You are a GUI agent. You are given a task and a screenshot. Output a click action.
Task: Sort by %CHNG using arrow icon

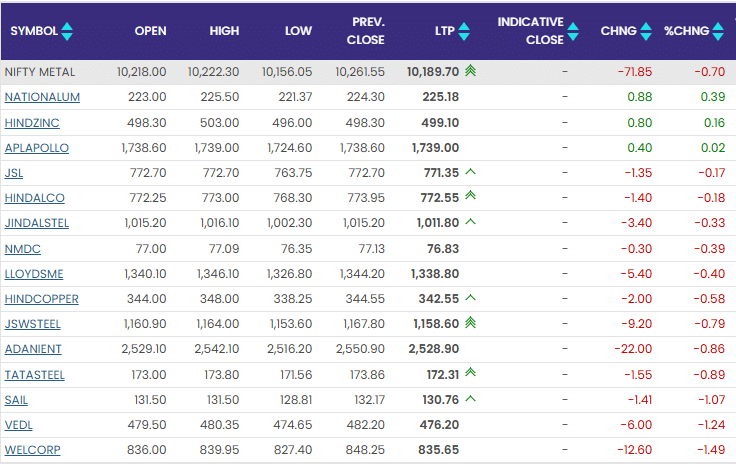click(x=717, y=32)
